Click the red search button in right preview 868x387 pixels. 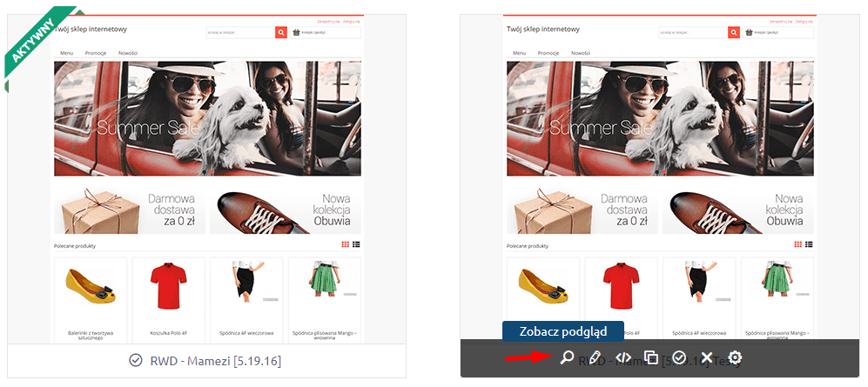[x=734, y=33]
